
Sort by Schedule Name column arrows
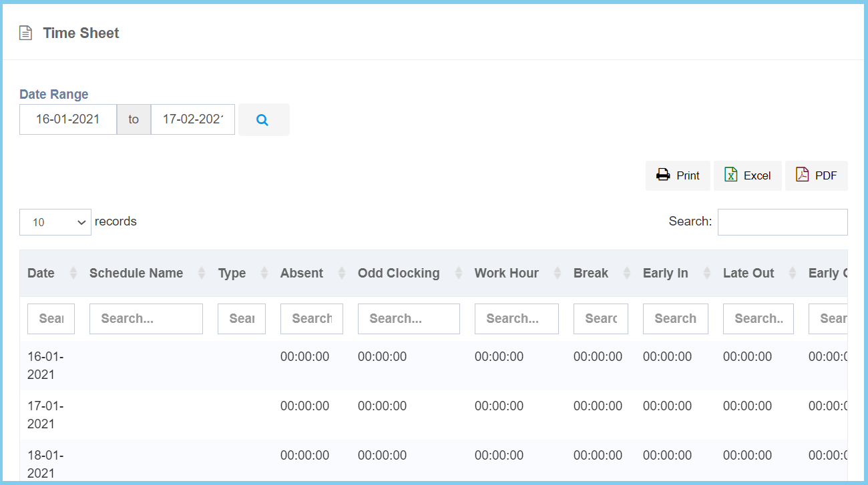(x=201, y=274)
